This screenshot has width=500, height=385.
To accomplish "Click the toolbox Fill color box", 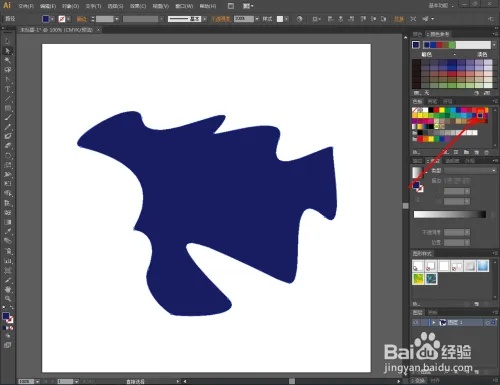I will pos(6,316).
